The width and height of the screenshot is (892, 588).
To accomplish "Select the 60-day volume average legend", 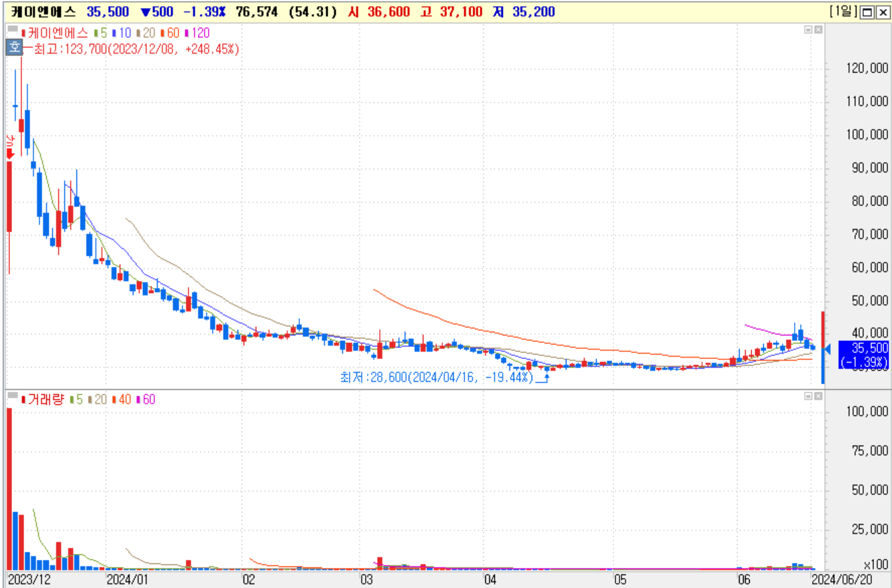I will 146,399.
